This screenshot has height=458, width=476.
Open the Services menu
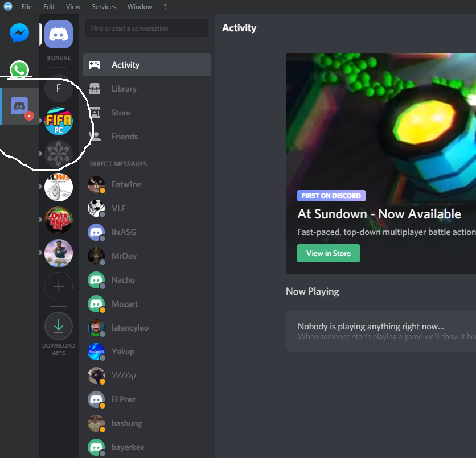pyautogui.click(x=104, y=6)
